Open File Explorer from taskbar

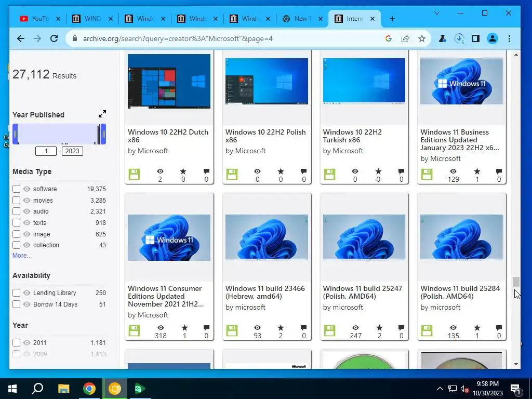[x=63, y=389]
